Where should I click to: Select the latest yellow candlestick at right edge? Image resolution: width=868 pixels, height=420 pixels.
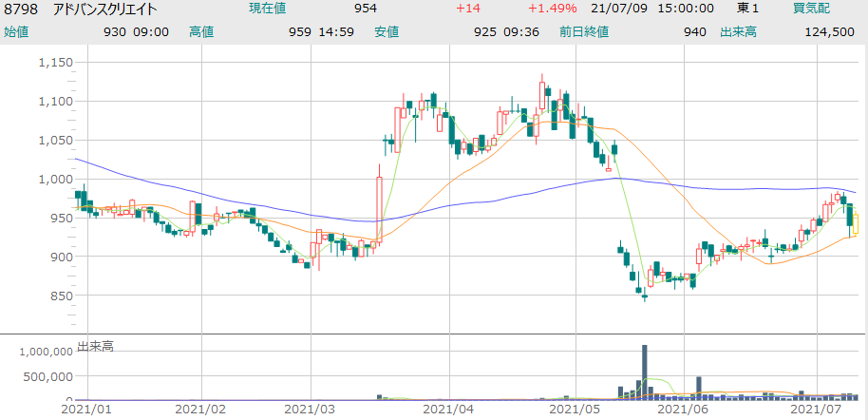click(x=855, y=225)
